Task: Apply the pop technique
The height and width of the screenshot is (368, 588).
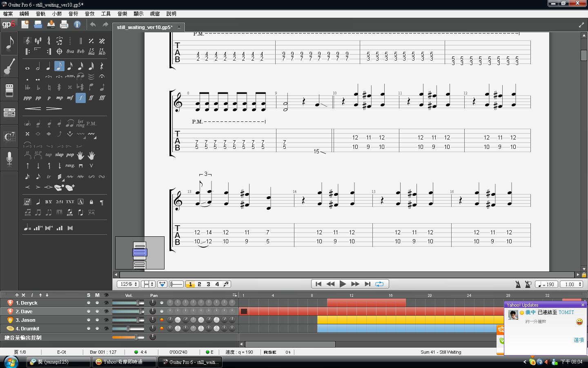Action: pyautogui.click(x=70, y=155)
